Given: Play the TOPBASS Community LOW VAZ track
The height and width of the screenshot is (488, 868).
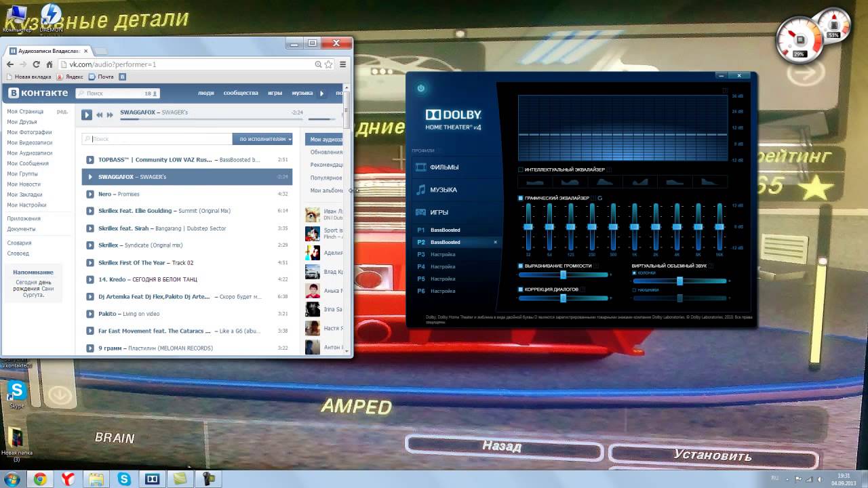Looking at the screenshot, I should coord(90,160).
